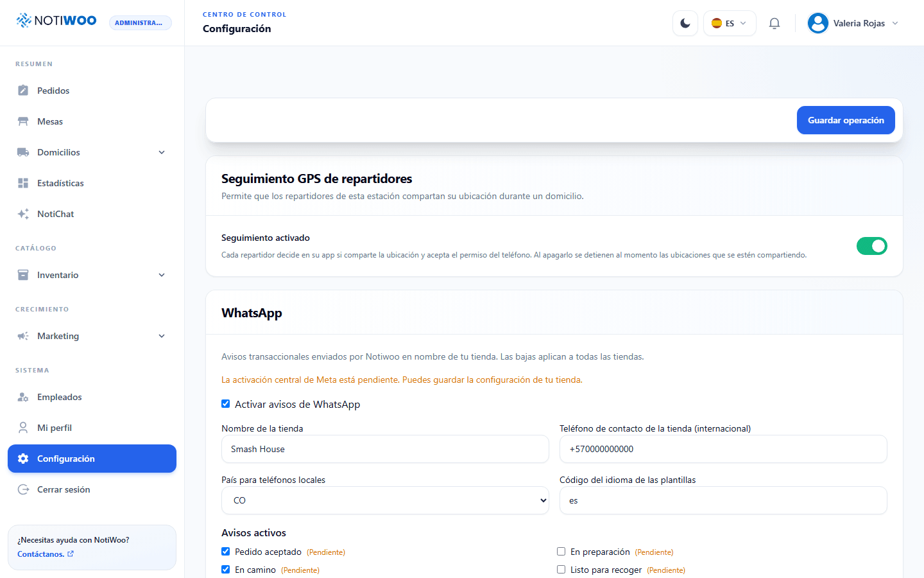
Task: Select Cerrar sesión to log out
Action: pyautogui.click(x=92, y=489)
